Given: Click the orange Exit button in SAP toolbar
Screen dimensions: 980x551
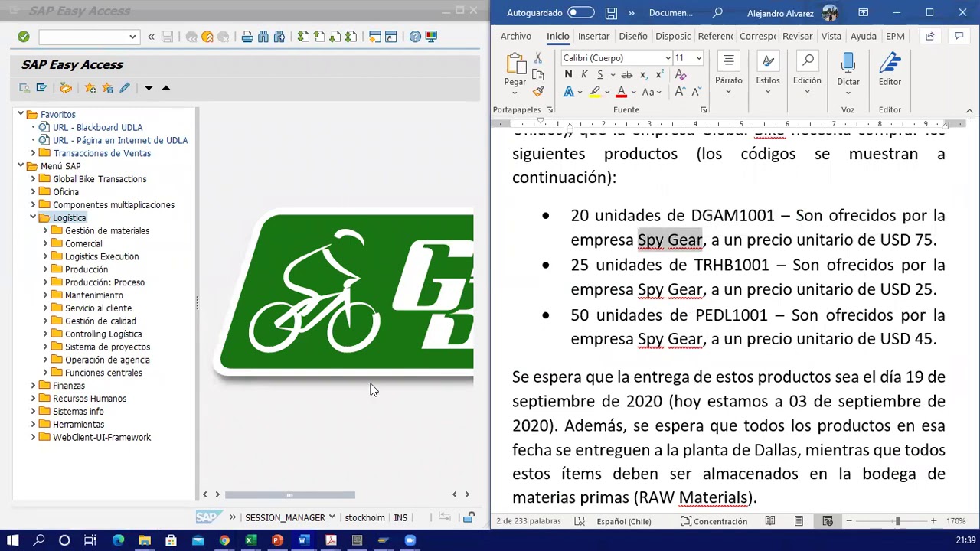Looking at the screenshot, I should (207, 37).
